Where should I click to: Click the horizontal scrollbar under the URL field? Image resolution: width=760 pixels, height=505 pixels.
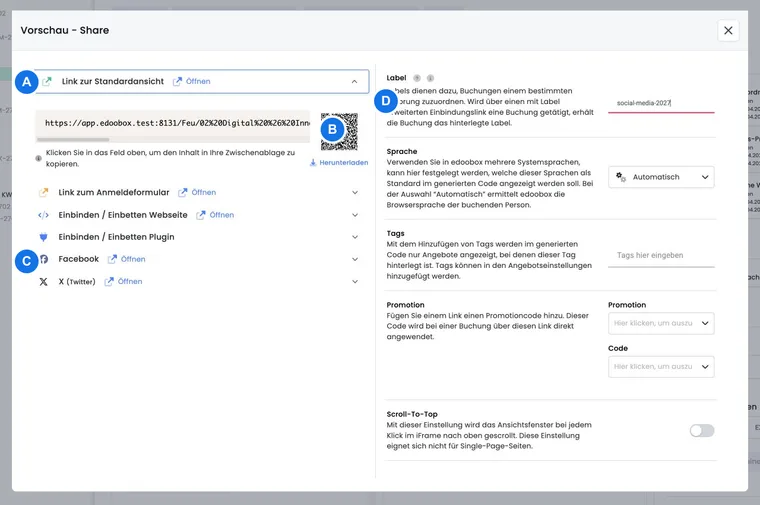pos(73,140)
